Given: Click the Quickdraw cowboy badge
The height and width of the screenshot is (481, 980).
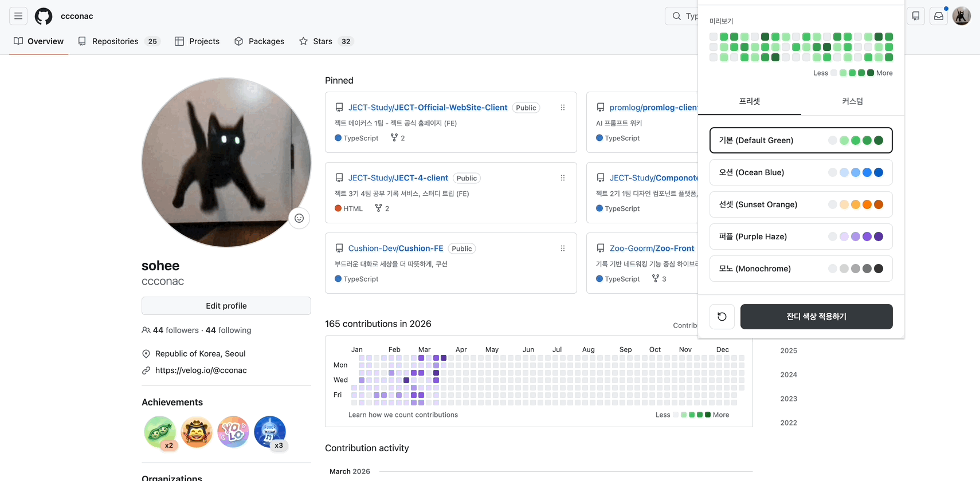Looking at the screenshot, I should pyautogui.click(x=197, y=432).
